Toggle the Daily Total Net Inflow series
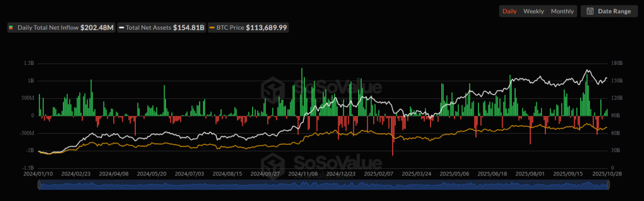644x201 pixels. [x=48, y=28]
